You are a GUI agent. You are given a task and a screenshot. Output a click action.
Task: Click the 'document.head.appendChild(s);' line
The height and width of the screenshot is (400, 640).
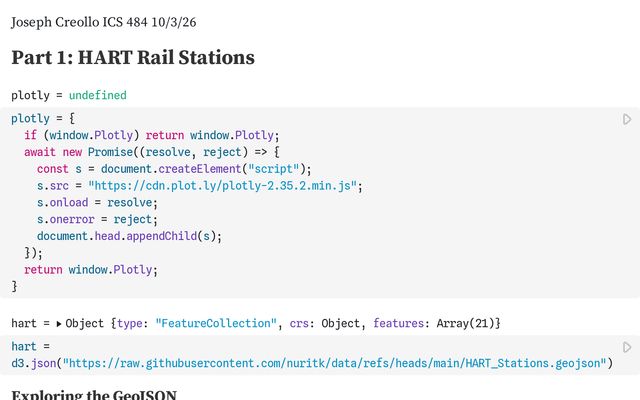[x=129, y=236]
